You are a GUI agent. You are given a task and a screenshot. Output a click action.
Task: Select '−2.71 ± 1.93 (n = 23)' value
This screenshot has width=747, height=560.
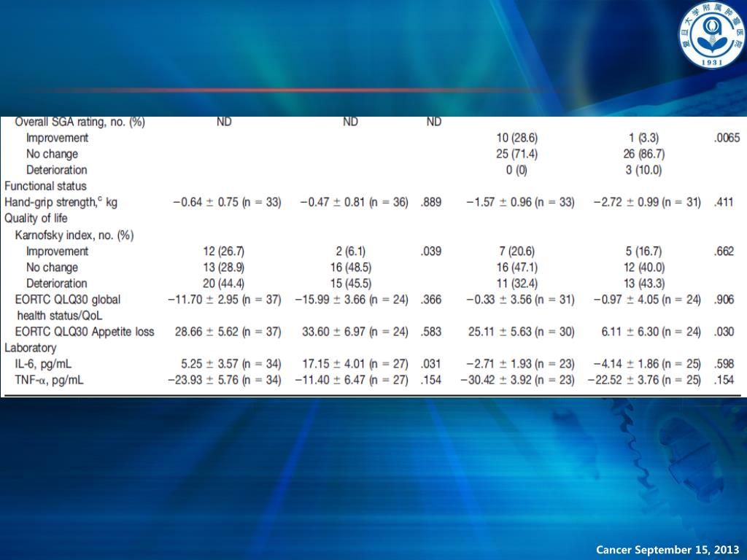click(521, 365)
